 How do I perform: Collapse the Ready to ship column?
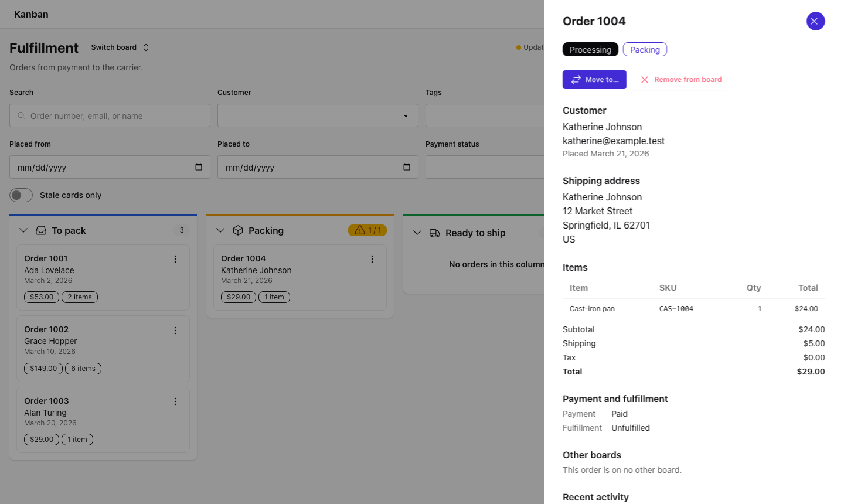click(x=417, y=233)
